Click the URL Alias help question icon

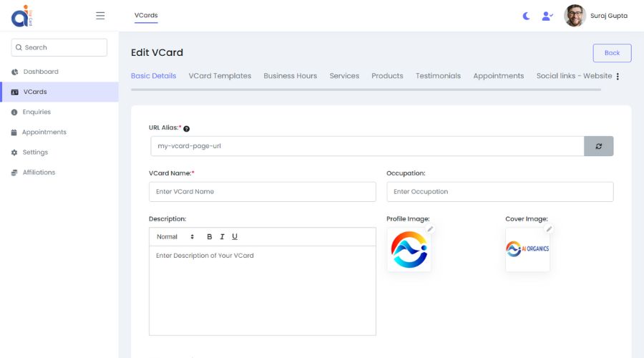pyautogui.click(x=187, y=129)
